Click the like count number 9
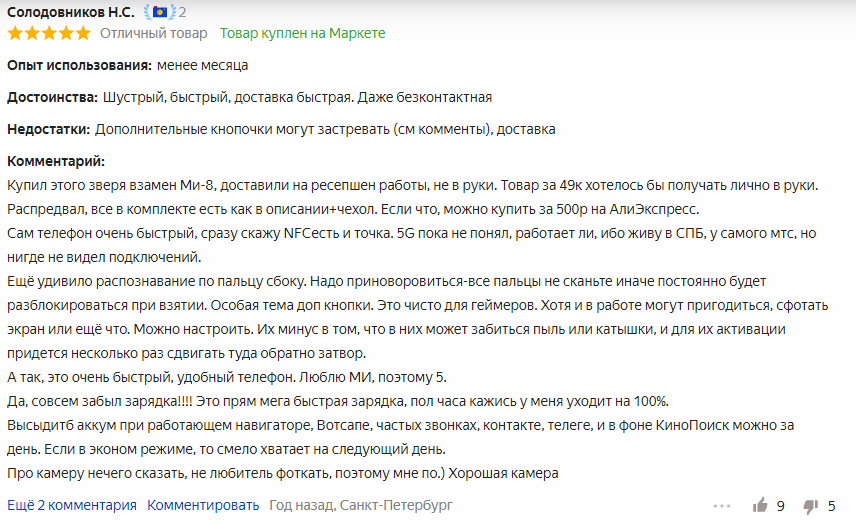Viewport: 856px width, 531px height. coord(781,506)
